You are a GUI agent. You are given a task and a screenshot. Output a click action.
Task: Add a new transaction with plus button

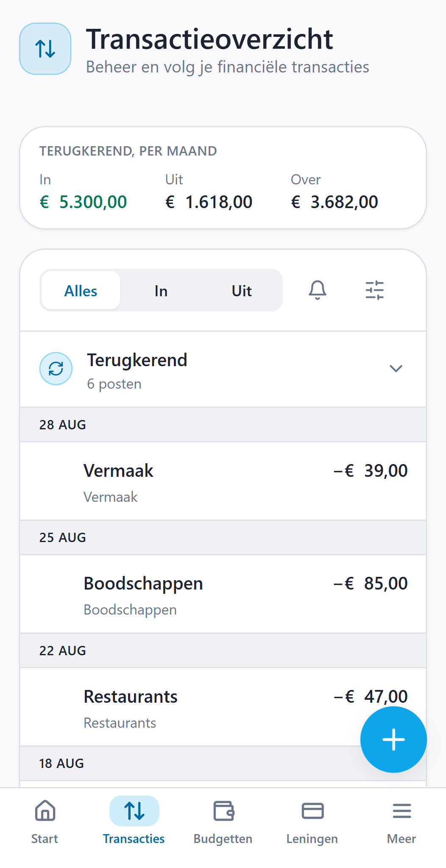coord(393,740)
